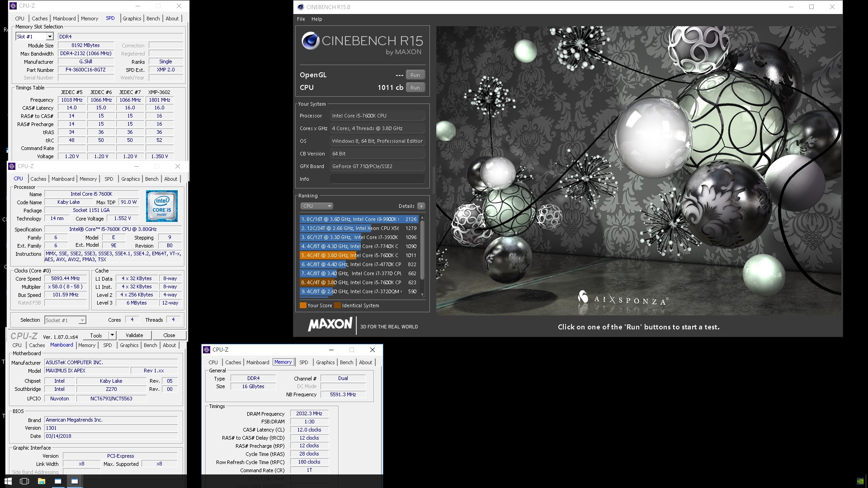
Task: Click the Details arrow icon in Ranking
Action: [421, 206]
